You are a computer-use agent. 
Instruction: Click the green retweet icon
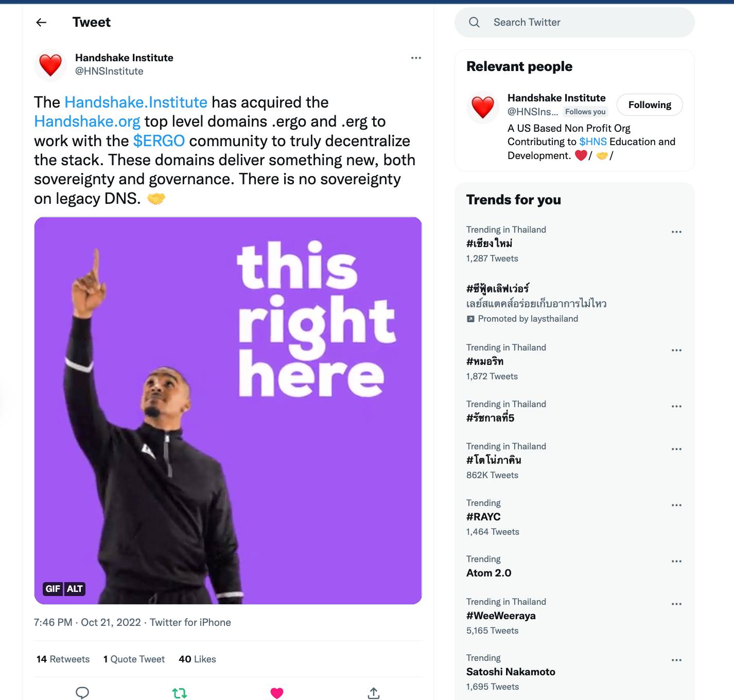pyautogui.click(x=180, y=693)
